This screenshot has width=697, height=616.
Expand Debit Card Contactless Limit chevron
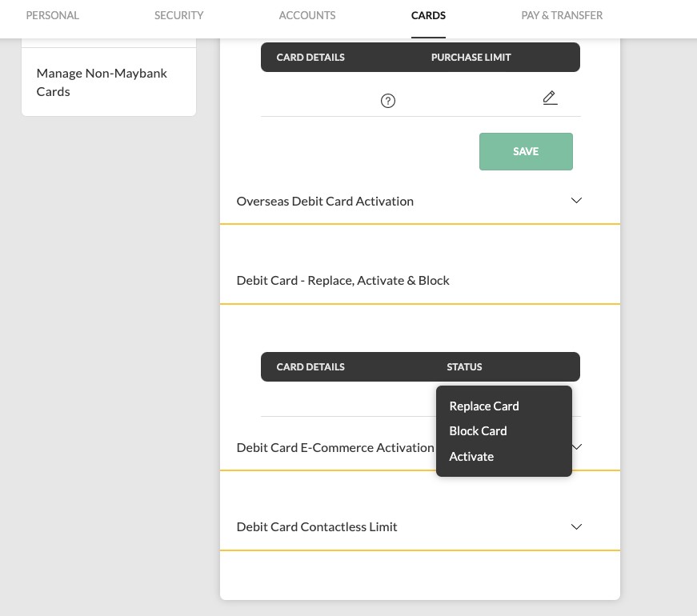[576, 526]
